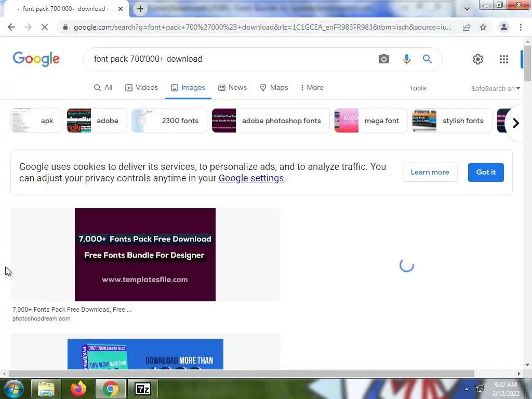Stop loading the page
The image size is (532, 399).
click(x=45, y=27)
